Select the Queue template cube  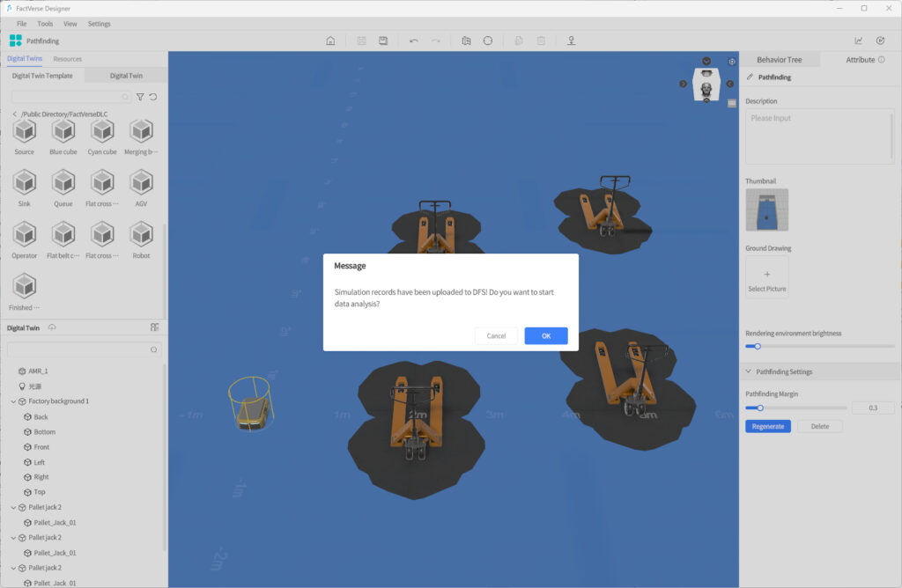pos(63,183)
